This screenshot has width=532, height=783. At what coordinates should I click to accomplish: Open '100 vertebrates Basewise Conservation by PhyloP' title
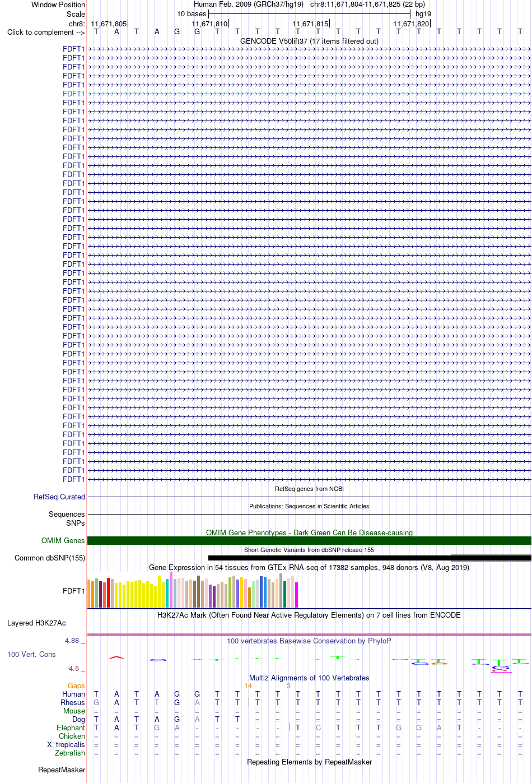coord(309,641)
